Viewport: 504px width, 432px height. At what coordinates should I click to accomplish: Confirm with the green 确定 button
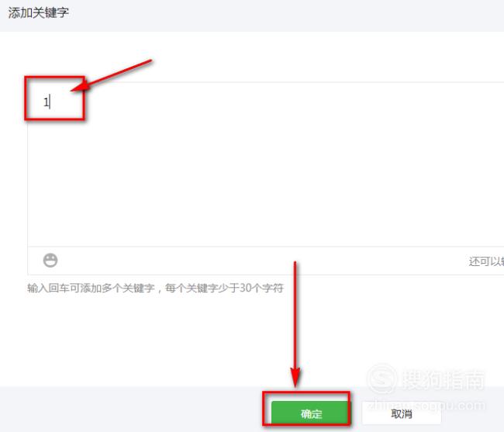(x=310, y=413)
